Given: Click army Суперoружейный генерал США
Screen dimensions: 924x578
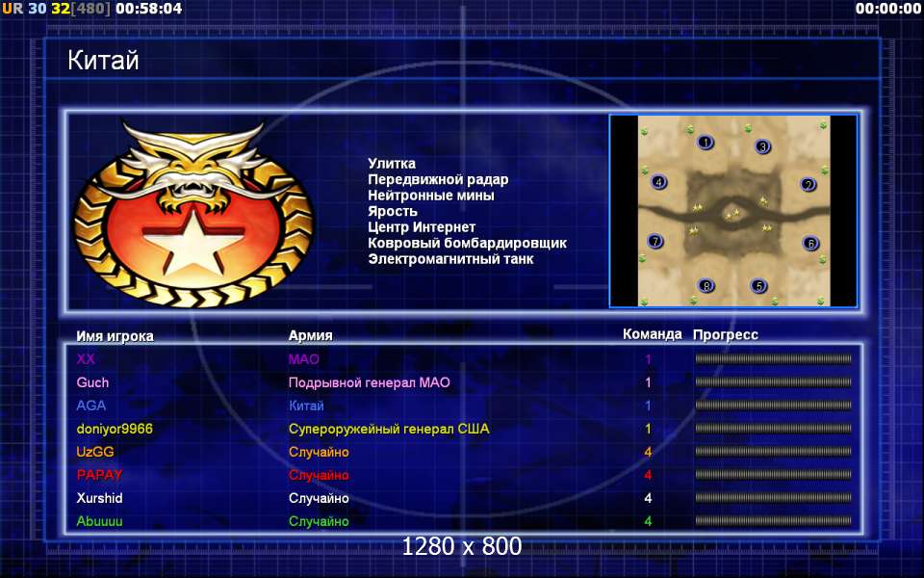Looking at the screenshot, I should [388, 429].
